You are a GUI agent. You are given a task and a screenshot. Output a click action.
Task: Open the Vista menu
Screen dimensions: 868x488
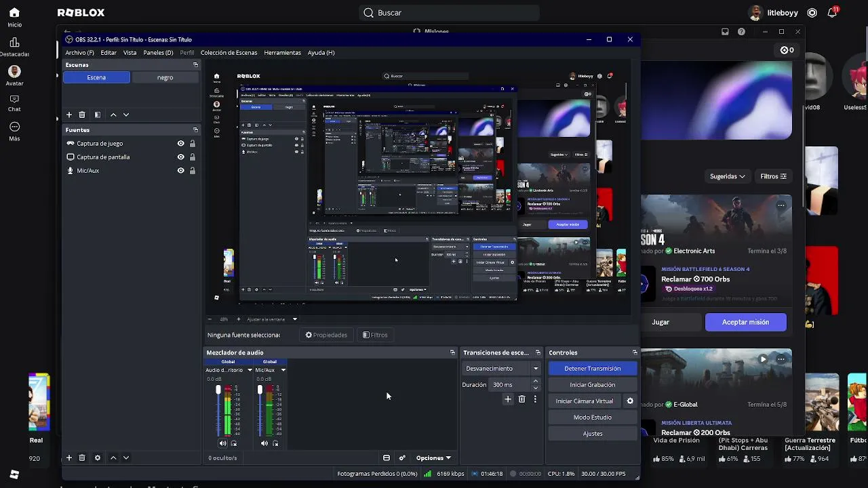tap(130, 53)
